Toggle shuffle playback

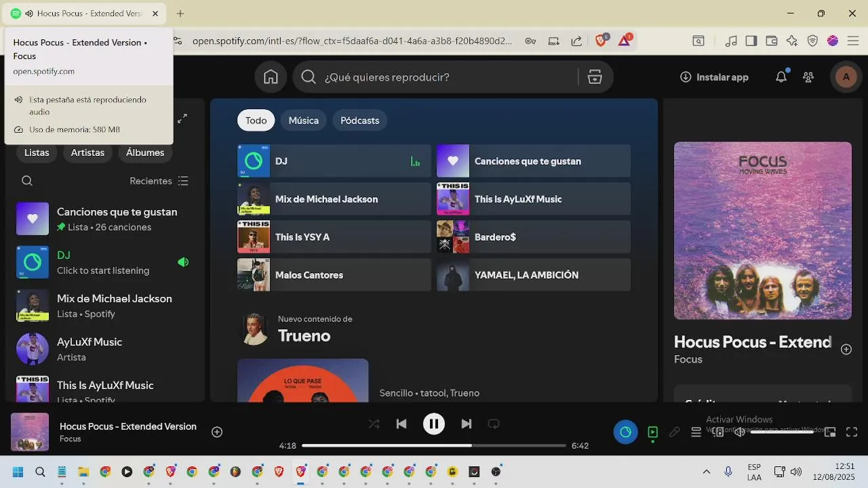374,424
